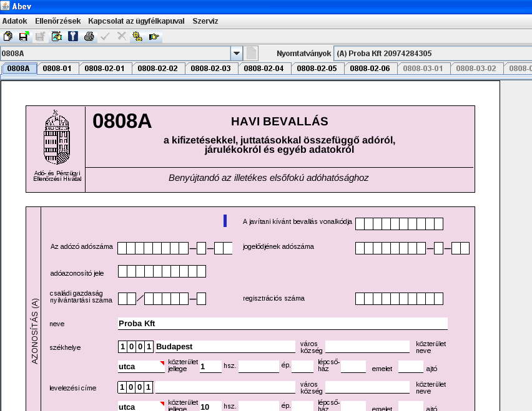This screenshot has height=411, width=532.
Task: Click the székhelye house number field with 1
Action: click(x=210, y=367)
